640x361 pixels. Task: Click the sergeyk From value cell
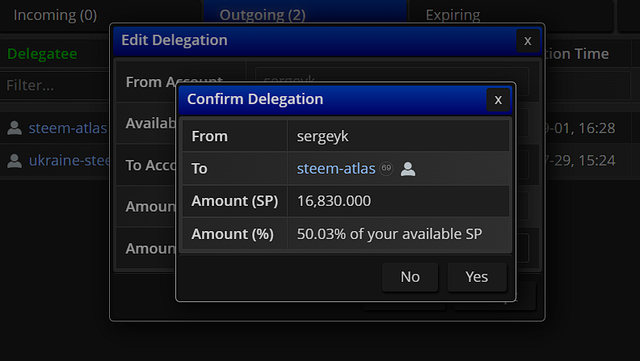[398, 136]
